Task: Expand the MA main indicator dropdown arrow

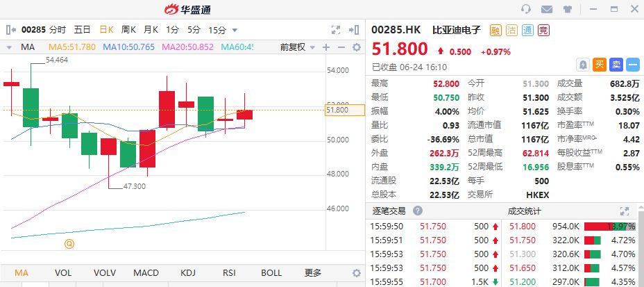Action: (9, 48)
